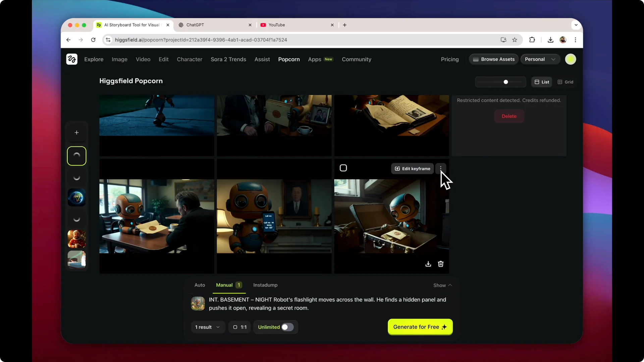The width and height of the screenshot is (644, 362).
Task: Click the Higgsfield logo icon
Action: coord(71,59)
